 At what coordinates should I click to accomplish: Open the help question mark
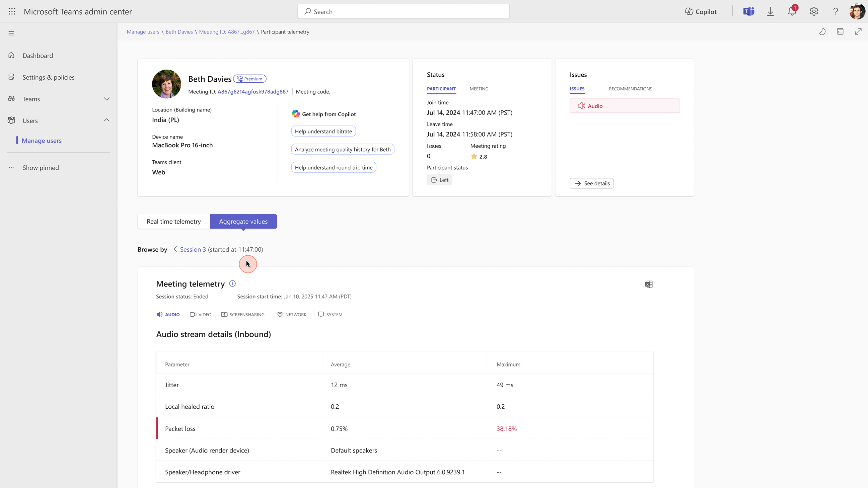(836, 11)
